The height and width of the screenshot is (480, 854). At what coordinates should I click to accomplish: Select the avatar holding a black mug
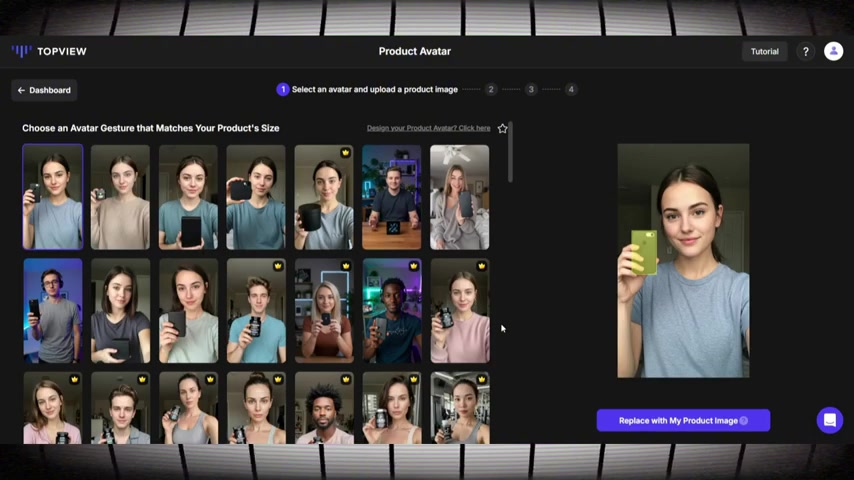click(324, 197)
